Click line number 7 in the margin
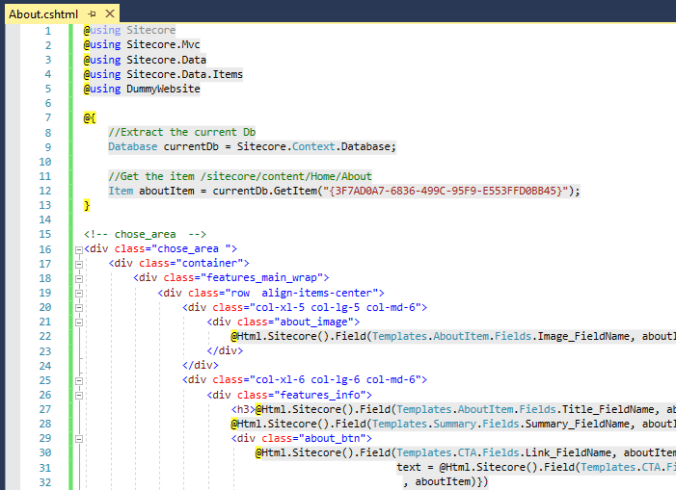 point(48,117)
